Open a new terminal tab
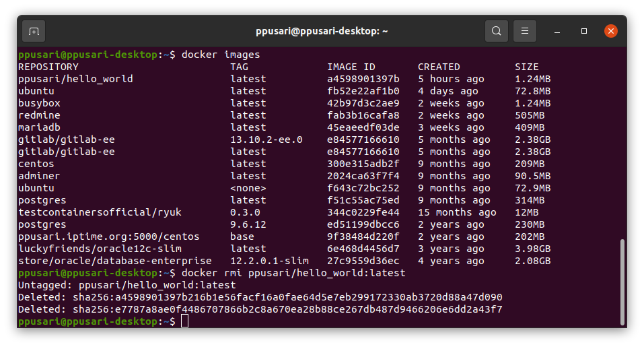Viewport: 644px width, 347px height. (x=34, y=31)
